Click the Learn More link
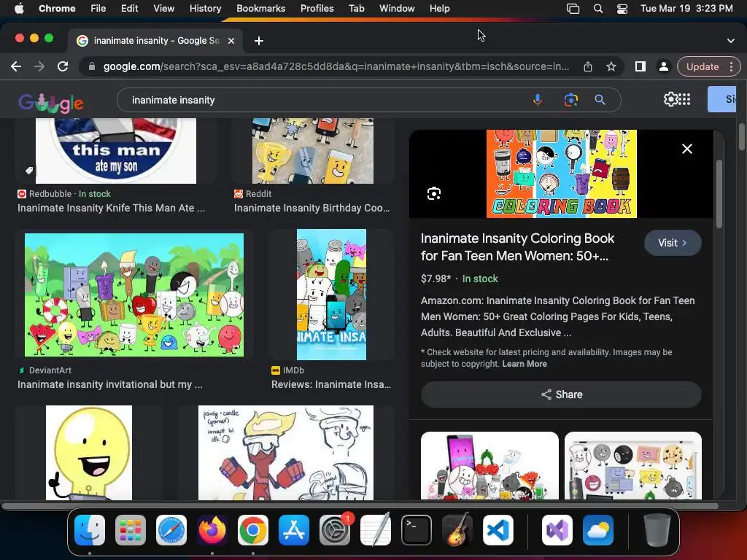 pos(524,364)
